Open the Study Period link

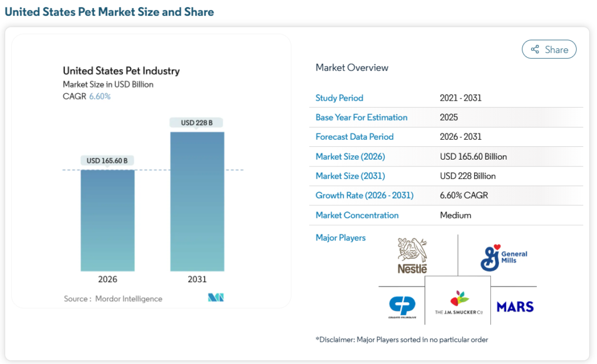coord(339,98)
